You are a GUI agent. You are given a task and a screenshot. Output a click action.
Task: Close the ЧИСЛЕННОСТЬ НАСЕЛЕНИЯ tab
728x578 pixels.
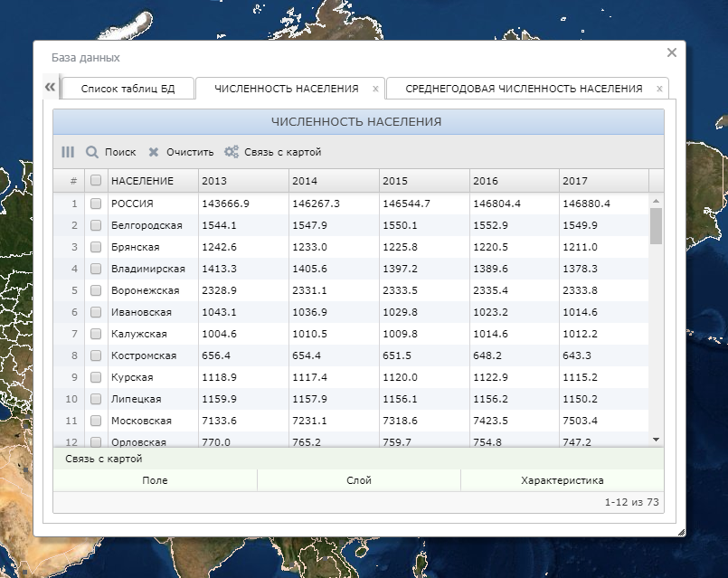click(x=375, y=89)
